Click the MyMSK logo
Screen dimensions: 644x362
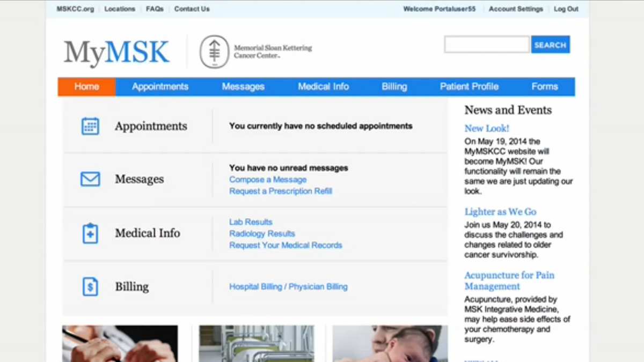116,53
